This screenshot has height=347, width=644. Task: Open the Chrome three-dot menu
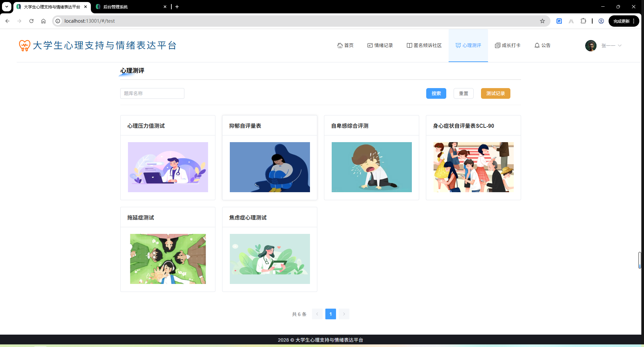point(634,21)
